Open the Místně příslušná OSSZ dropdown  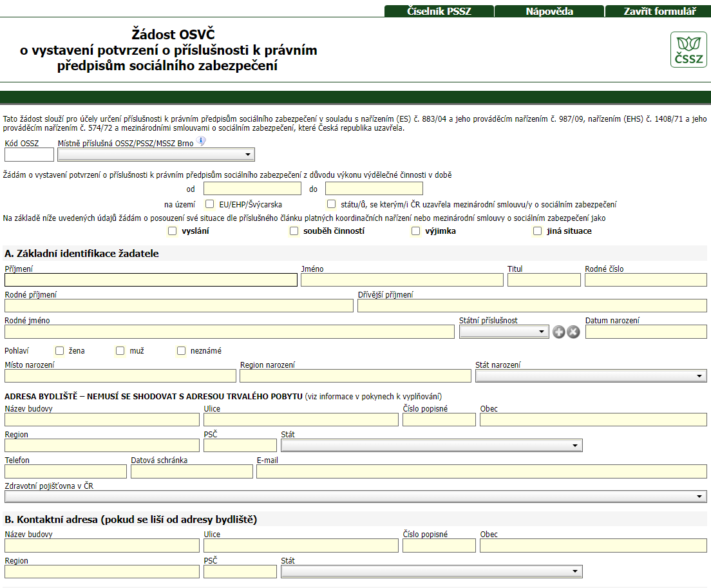coord(156,155)
